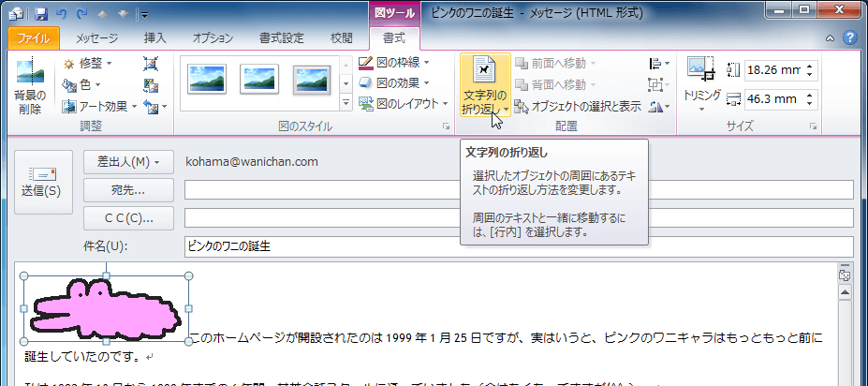Select the second picture style thumbnail
Image resolution: width=868 pixels, height=386 pixels.
coord(259,80)
